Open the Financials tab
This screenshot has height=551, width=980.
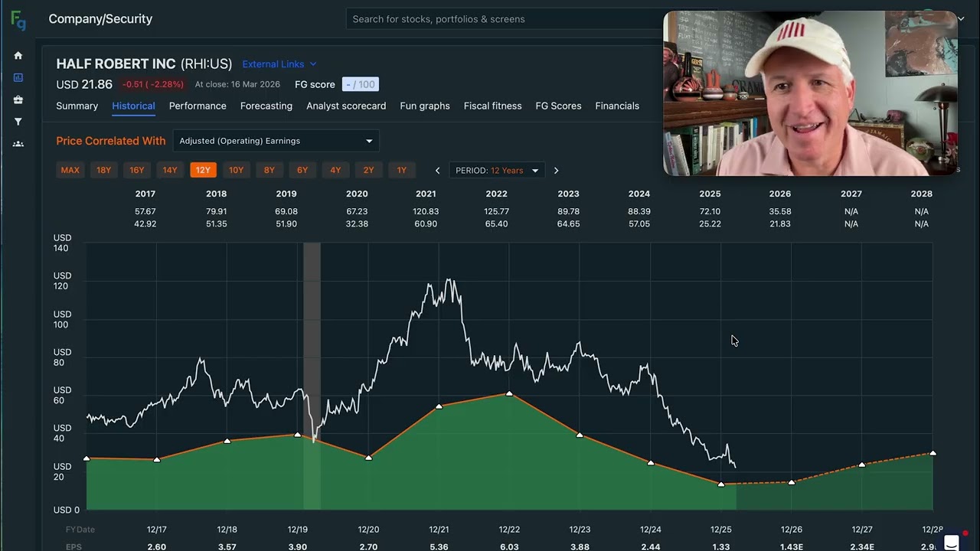coord(617,106)
